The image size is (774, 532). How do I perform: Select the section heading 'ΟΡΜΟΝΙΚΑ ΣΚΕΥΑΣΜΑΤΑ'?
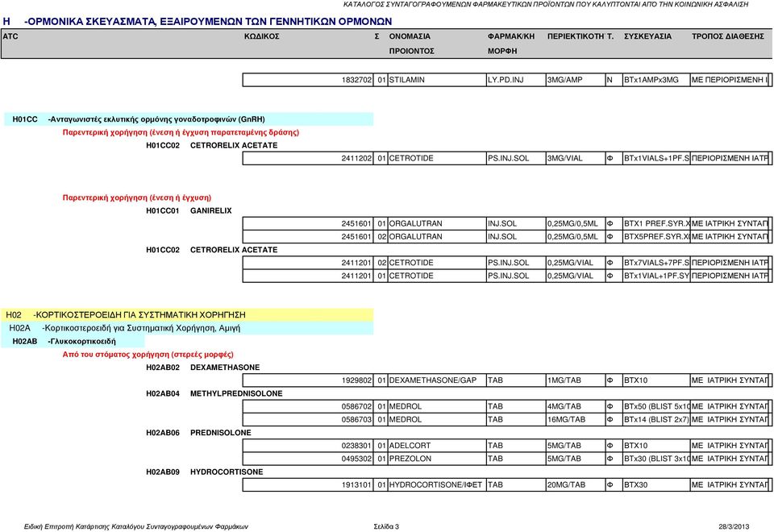click(198, 22)
